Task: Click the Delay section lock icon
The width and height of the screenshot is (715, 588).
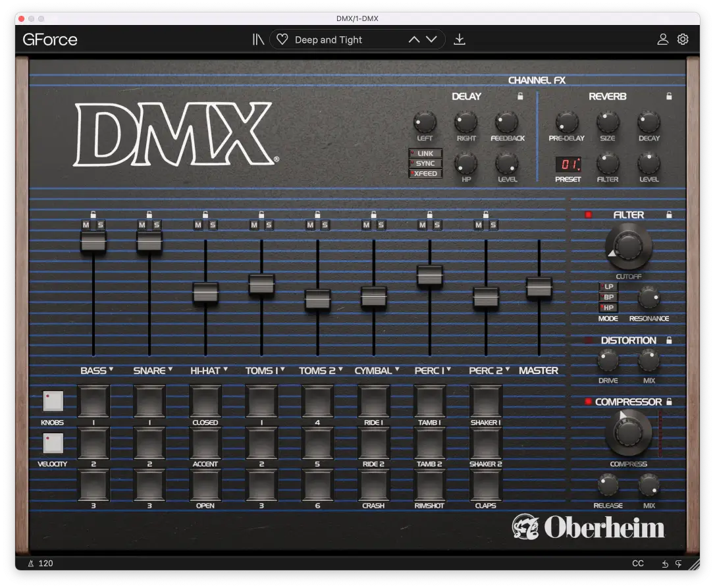Action: tap(520, 96)
